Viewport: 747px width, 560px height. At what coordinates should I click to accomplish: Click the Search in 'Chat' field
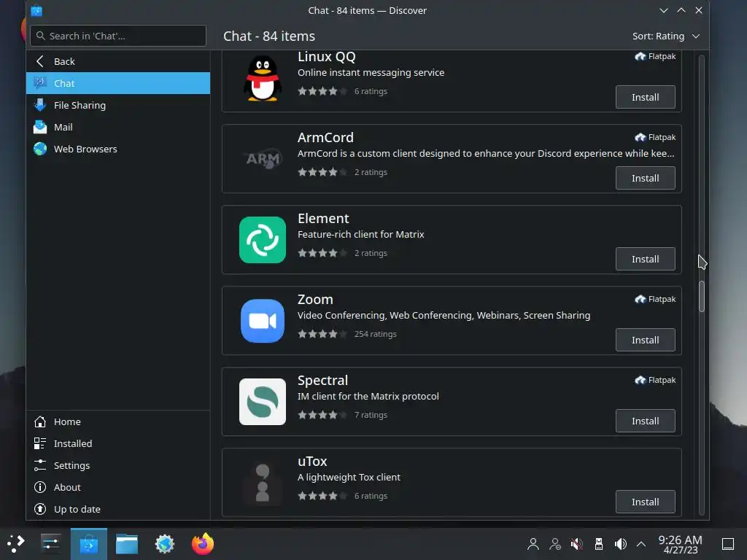[x=118, y=36]
